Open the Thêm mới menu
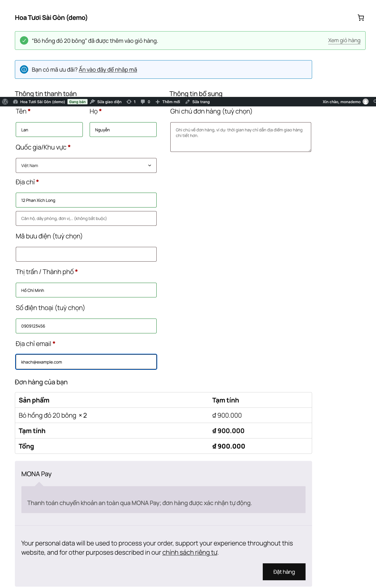Viewport: 376px width, 588px height. pos(168,102)
